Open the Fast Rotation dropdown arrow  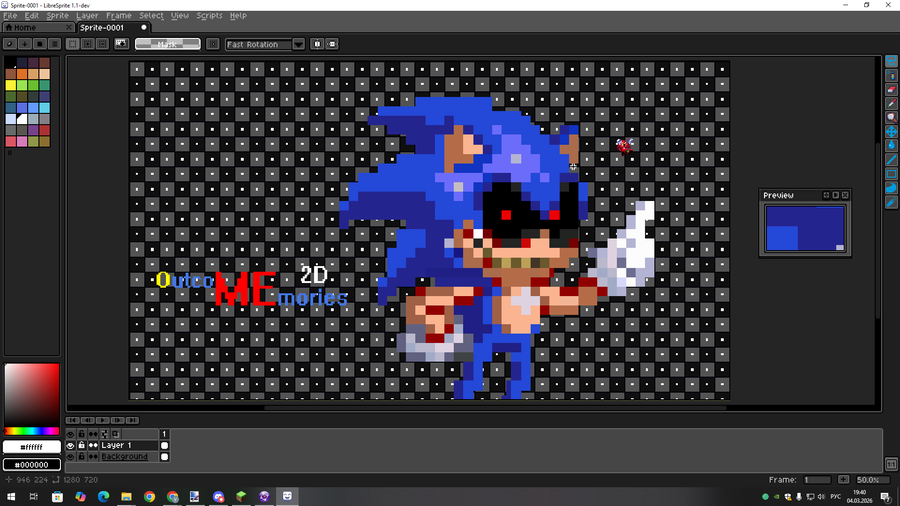pos(298,44)
